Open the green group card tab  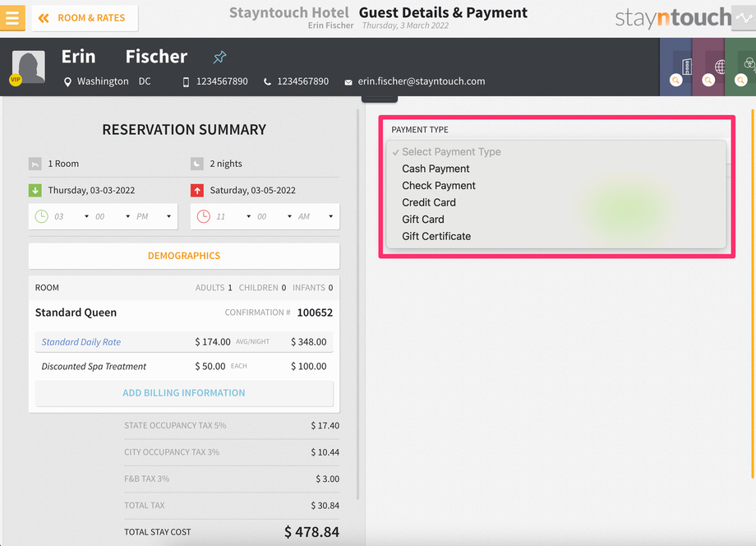point(740,67)
